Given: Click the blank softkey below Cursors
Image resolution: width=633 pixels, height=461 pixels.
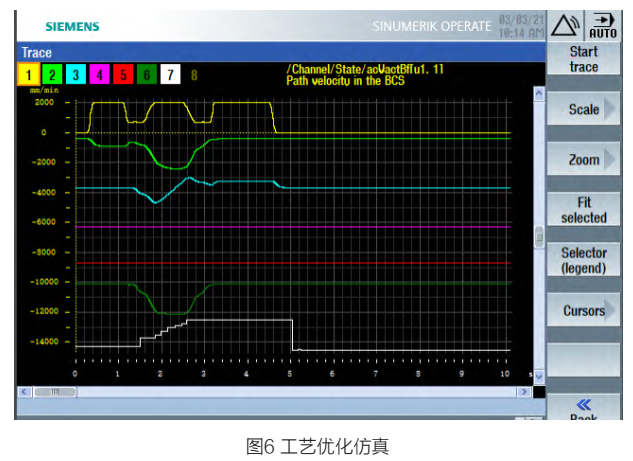Looking at the screenshot, I should click(583, 360).
